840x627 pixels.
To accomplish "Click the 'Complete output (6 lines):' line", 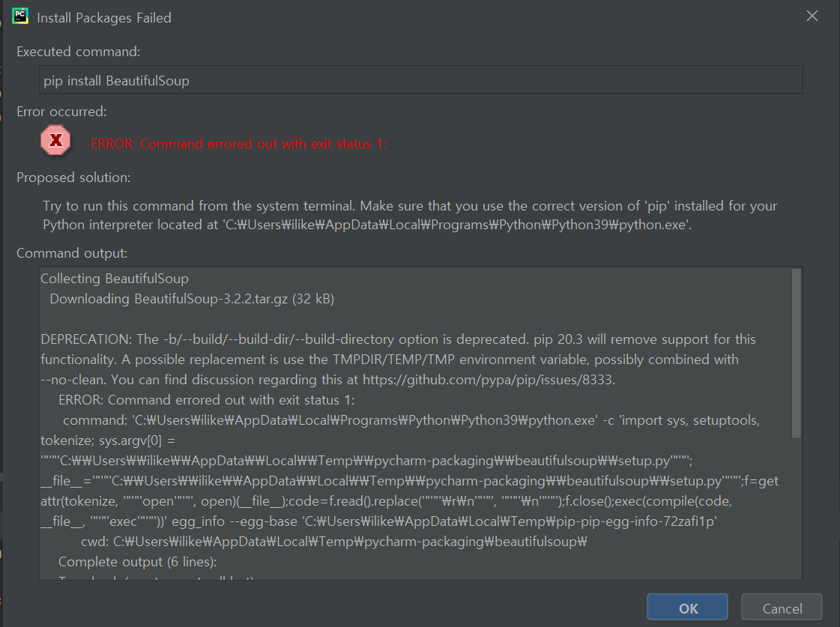I will coord(139,562).
